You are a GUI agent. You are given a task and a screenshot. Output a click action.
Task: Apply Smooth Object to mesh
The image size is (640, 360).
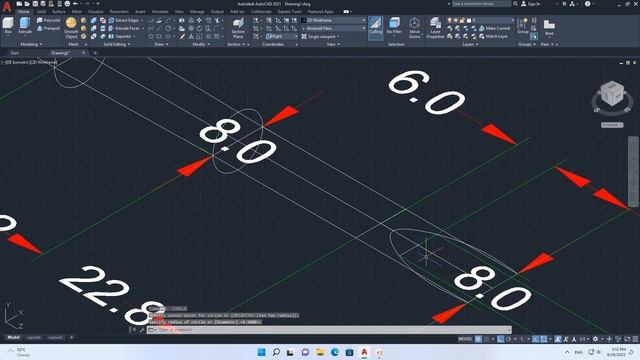click(71, 28)
